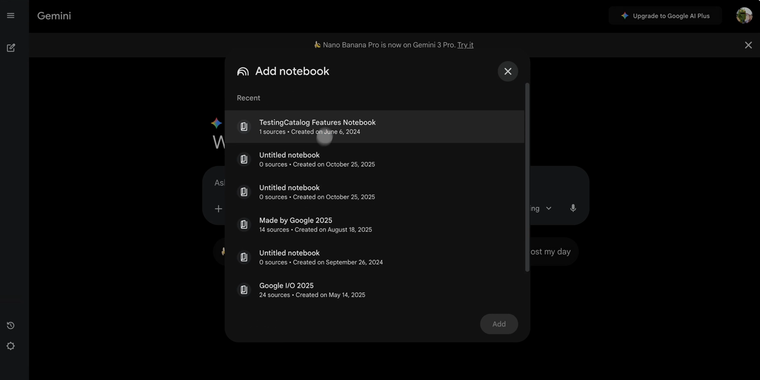
Task: Click the Gemini logo text
Action: click(x=54, y=16)
